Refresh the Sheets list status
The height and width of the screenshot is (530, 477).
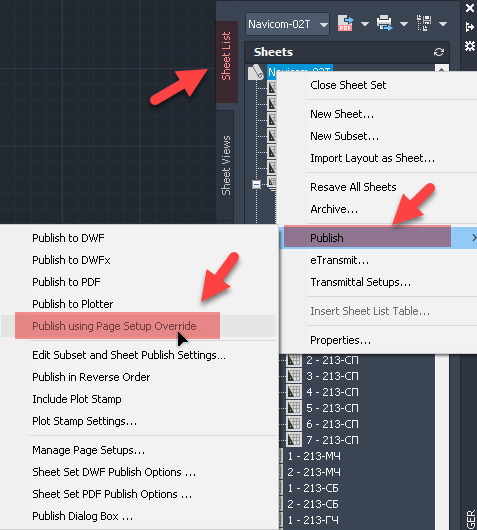point(439,52)
